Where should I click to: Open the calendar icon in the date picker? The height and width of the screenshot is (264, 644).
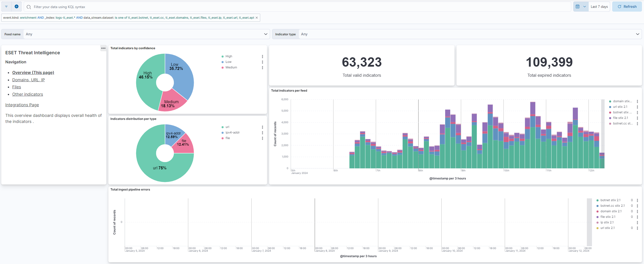[x=578, y=6]
